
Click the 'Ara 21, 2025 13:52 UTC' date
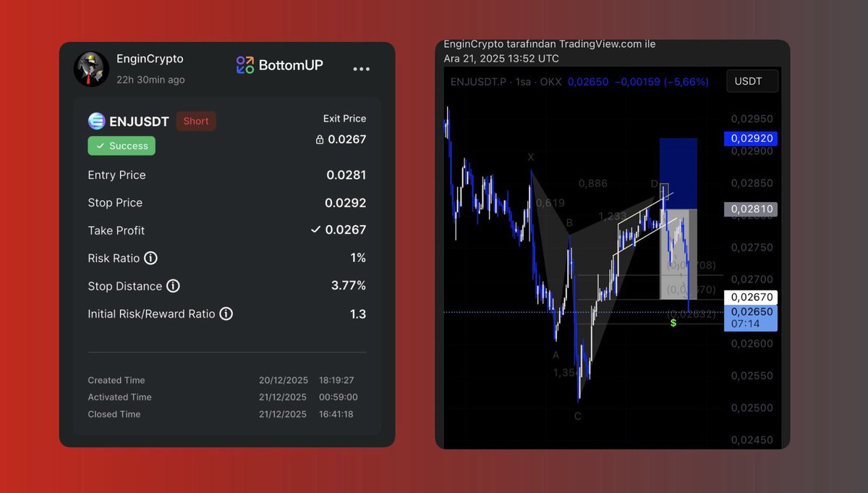pyautogui.click(x=501, y=59)
